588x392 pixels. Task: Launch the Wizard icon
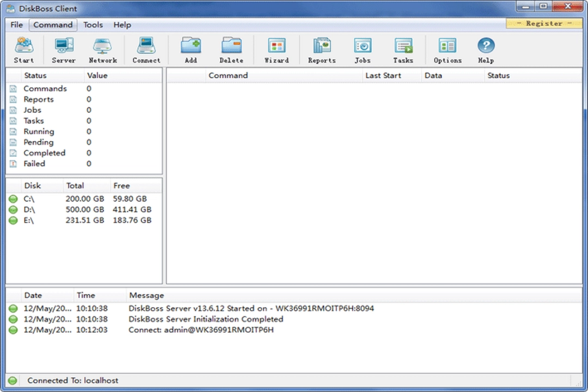tap(276, 49)
